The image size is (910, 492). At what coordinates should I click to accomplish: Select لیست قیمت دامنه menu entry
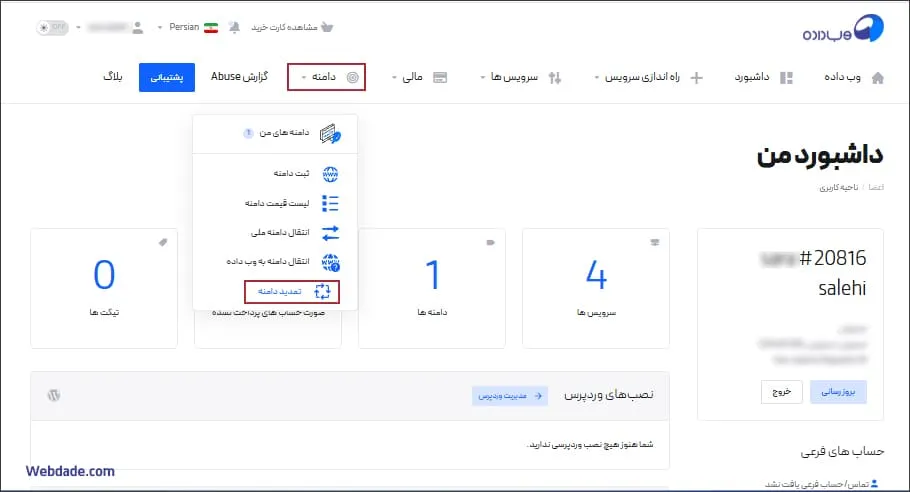point(275,203)
